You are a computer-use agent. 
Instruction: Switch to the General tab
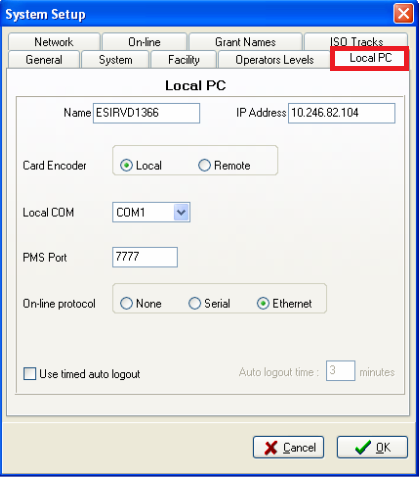pos(44,60)
